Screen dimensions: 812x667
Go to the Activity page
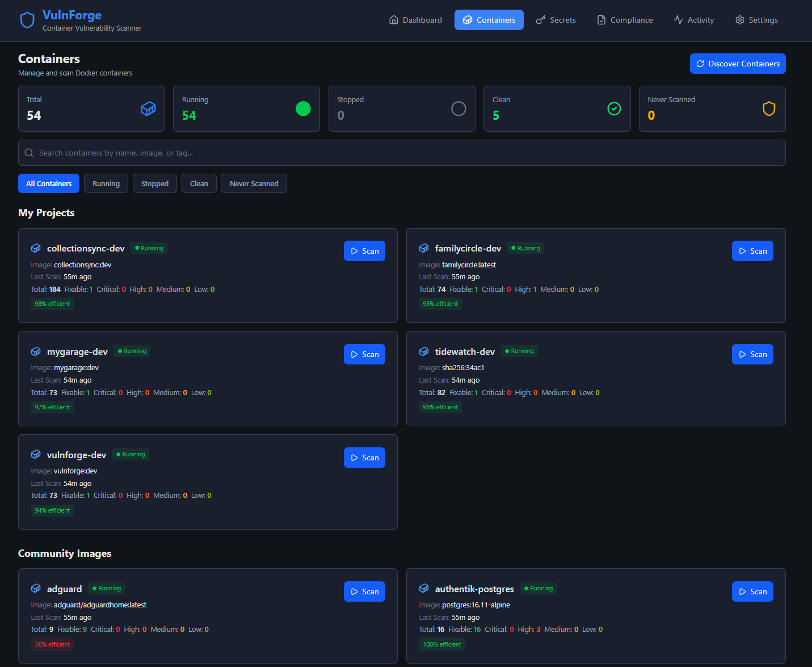(693, 20)
